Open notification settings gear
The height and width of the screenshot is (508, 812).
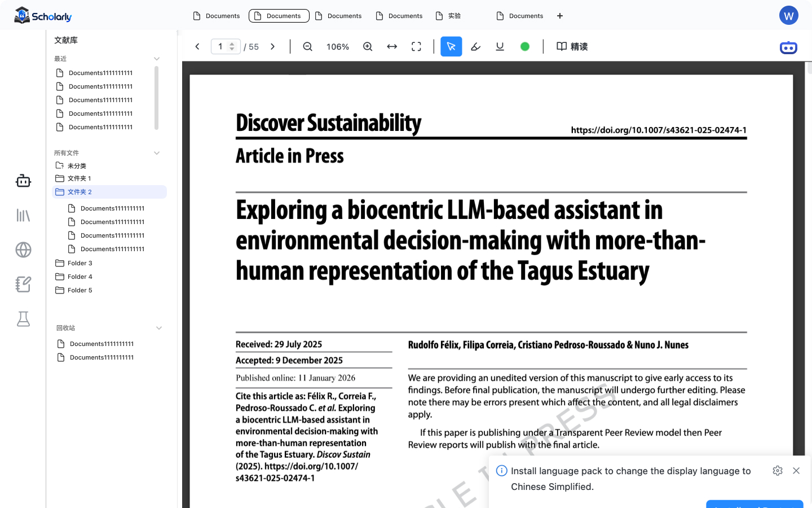pos(778,471)
